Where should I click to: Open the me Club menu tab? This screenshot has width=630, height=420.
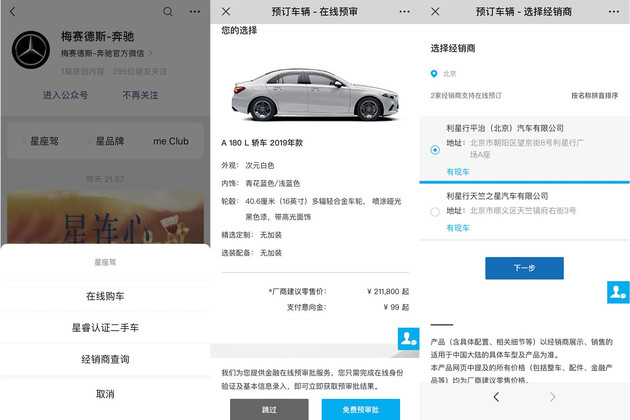click(x=171, y=141)
